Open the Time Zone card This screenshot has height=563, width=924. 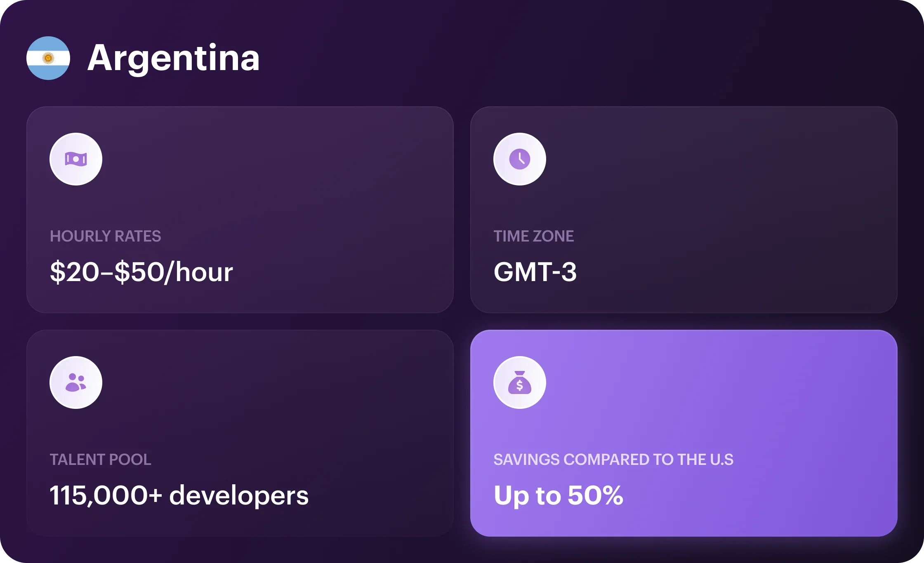click(x=684, y=210)
